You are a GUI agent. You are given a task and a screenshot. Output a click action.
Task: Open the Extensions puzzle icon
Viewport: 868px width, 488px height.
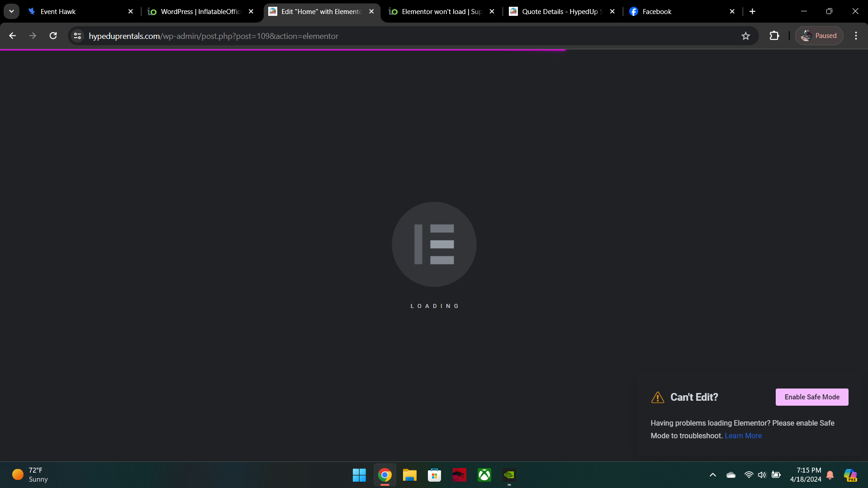click(x=774, y=36)
